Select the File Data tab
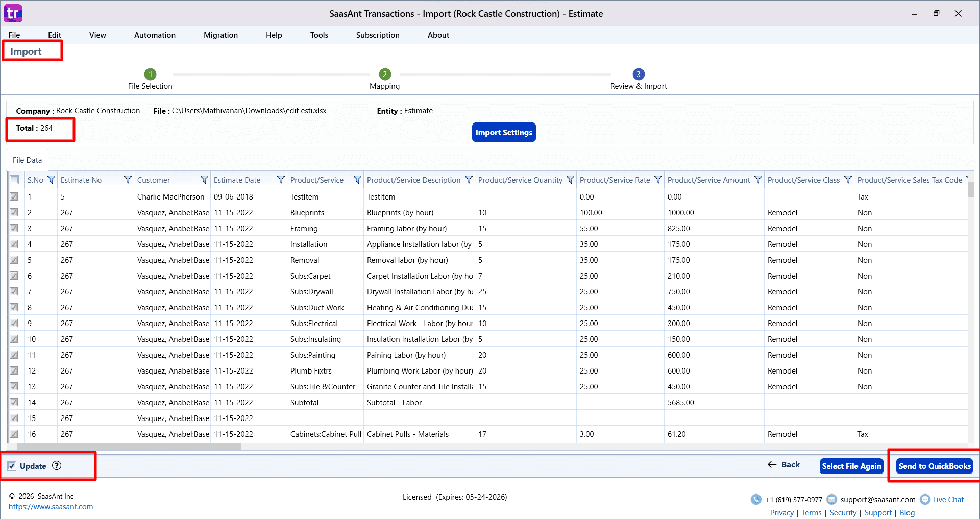Viewport: 980px width, 519px height. (28, 160)
